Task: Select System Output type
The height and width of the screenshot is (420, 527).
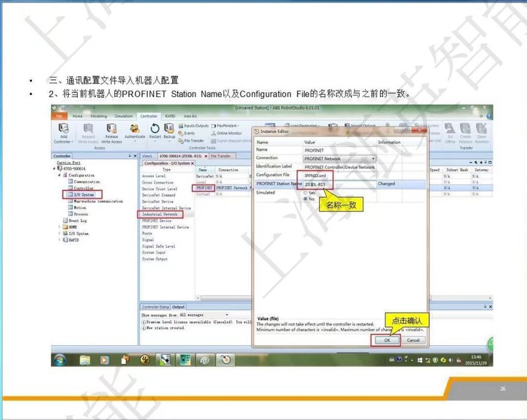Action: [154, 259]
